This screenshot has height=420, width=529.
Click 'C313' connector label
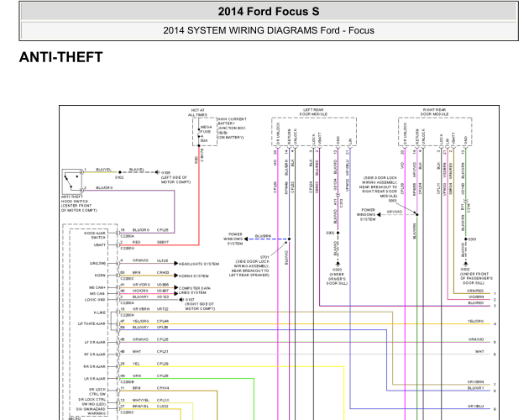pos(342,203)
